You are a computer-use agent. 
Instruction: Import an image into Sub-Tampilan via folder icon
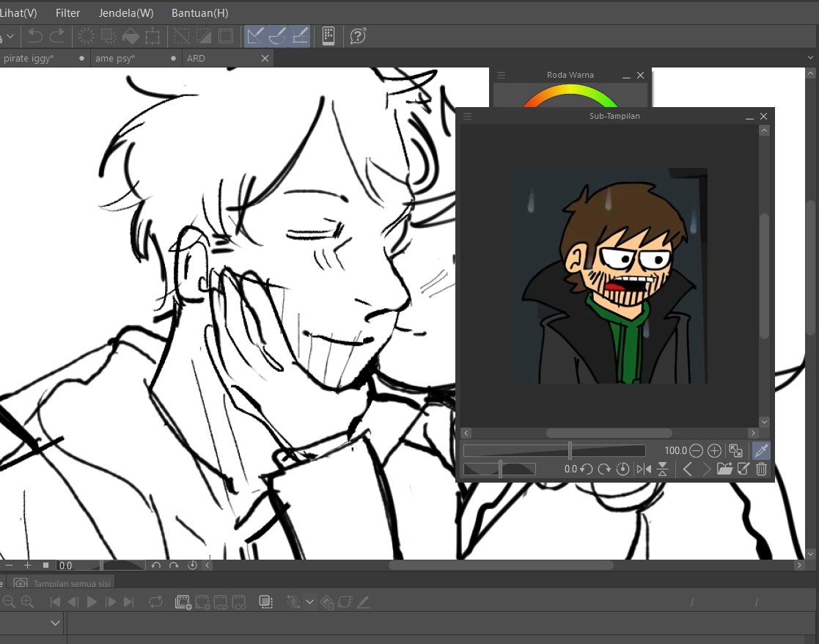click(x=724, y=469)
